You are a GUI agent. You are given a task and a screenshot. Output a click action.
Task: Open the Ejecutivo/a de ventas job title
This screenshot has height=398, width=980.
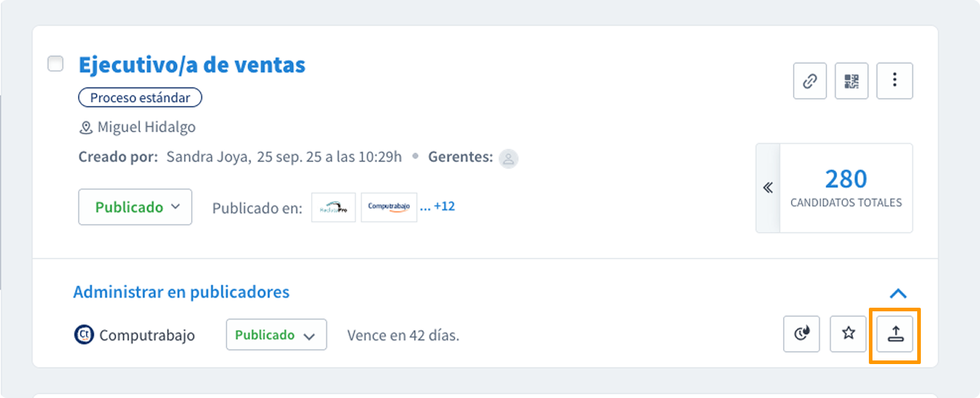192,65
